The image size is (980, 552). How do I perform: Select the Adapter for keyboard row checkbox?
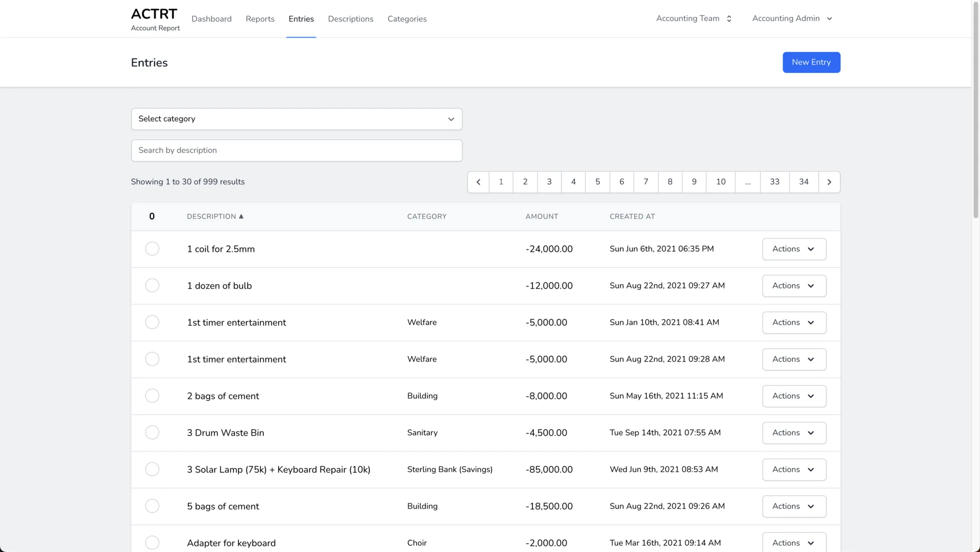[152, 543]
